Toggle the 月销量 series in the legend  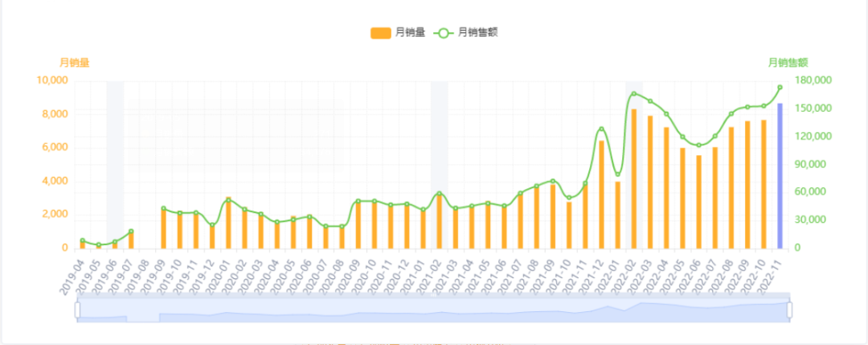[398, 33]
